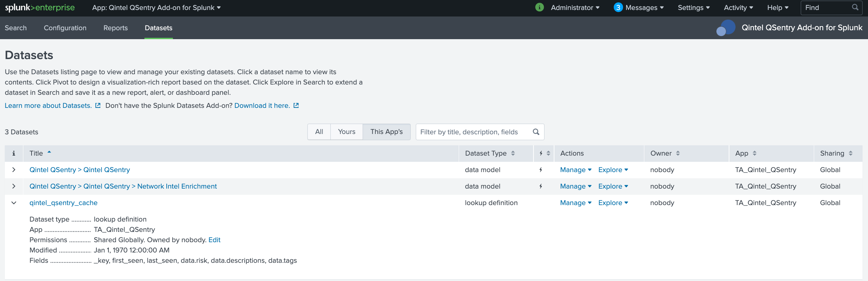Image resolution: width=868 pixels, height=281 pixels.
Task: Open the qintel_qsentry_cache dataset
Action: pyautogui.click(x=63, y=203)
